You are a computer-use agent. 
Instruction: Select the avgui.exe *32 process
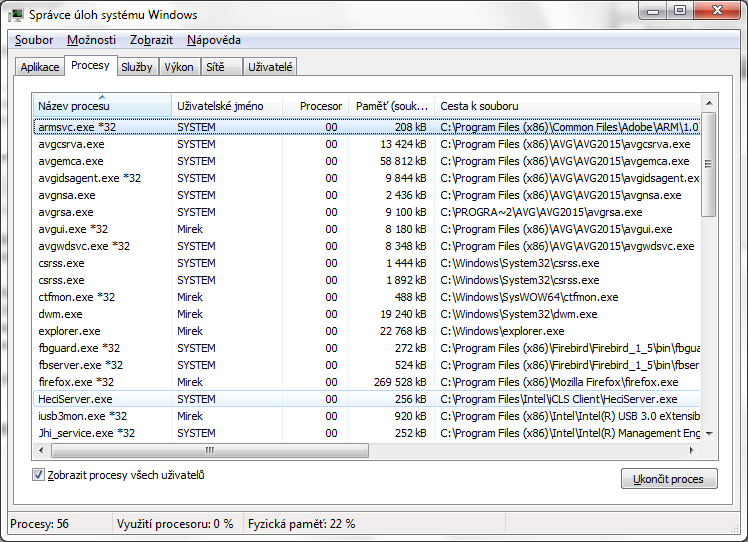tap(367, 229)
